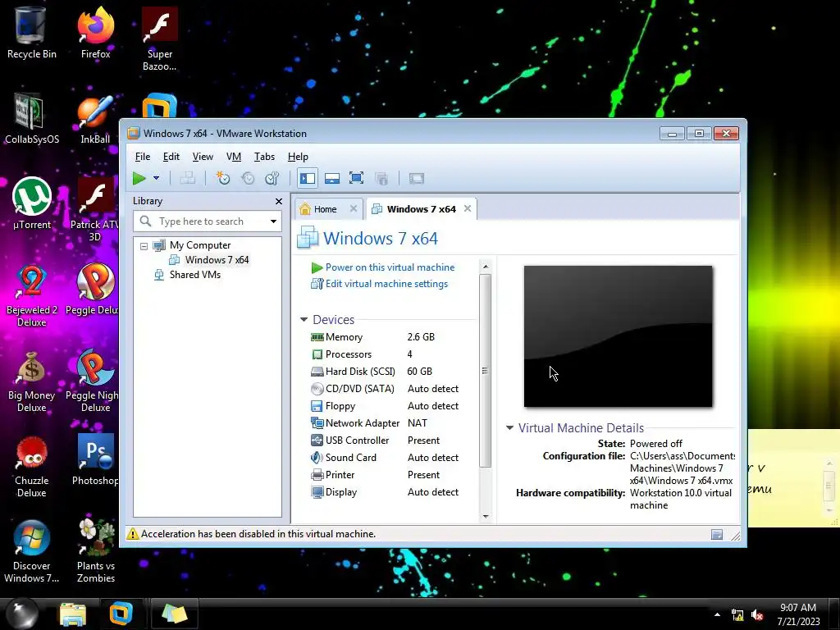
Task: Click the Unity mode toolbar icon
Action: click(x=381, y=178)
